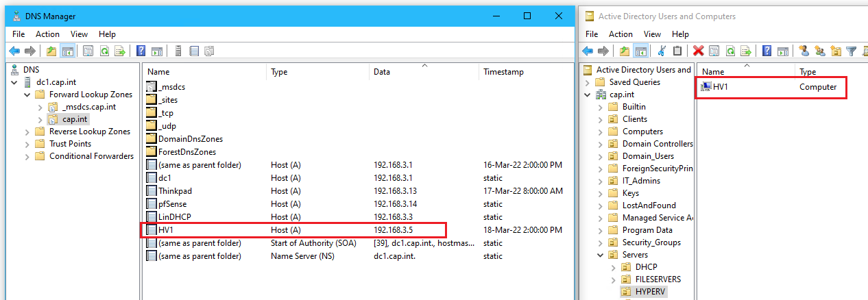The width and height of the screenshot is (868, 300).
Task: Click Export List in Active Directory toolbar
Action: 746,51
